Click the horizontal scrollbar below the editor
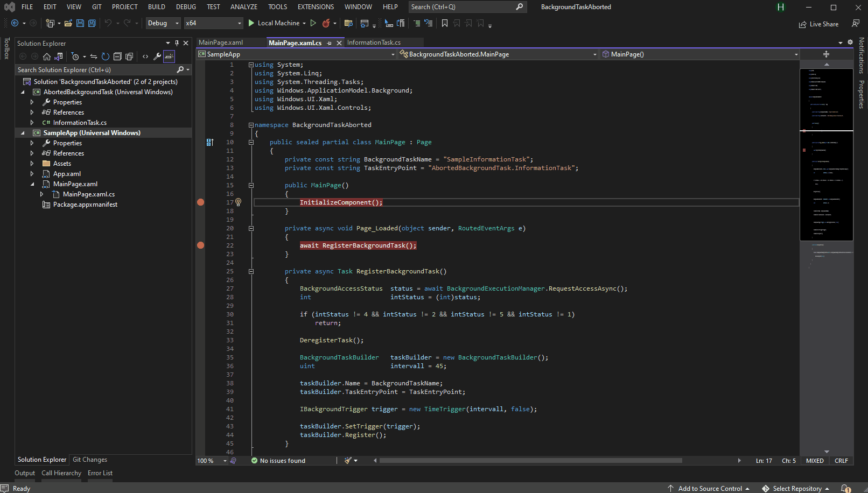Image resolution: width=868 pixels, height=493 pixels. coord(530,461)
